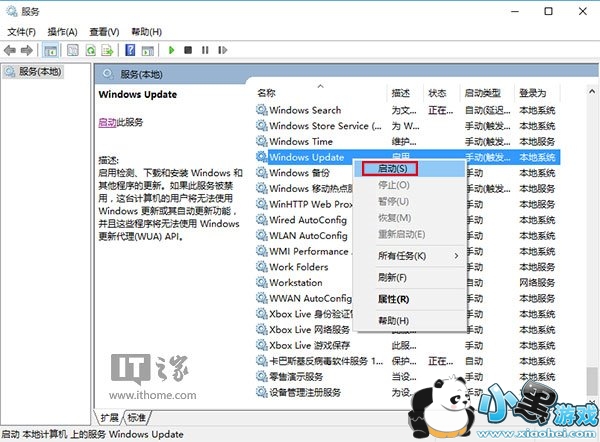Sort by the 登录为 column header
Viewport: 600px width, 442px height.
click(x=537, y=93)
